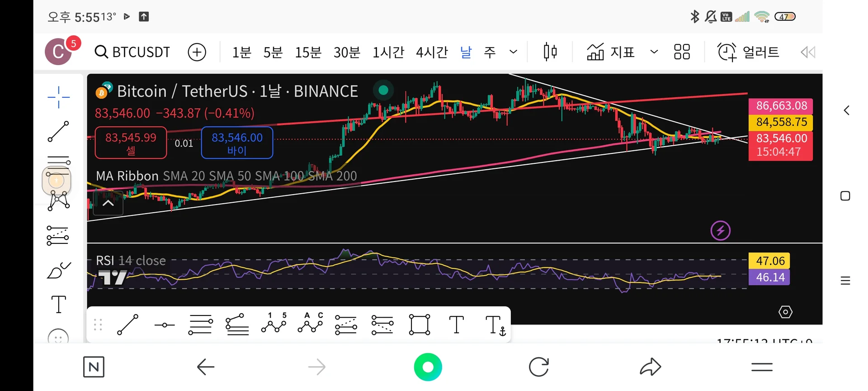Screen dimensions: 868x391
Task: Pick horizontal line in floating toolbar
Action: 165,325
